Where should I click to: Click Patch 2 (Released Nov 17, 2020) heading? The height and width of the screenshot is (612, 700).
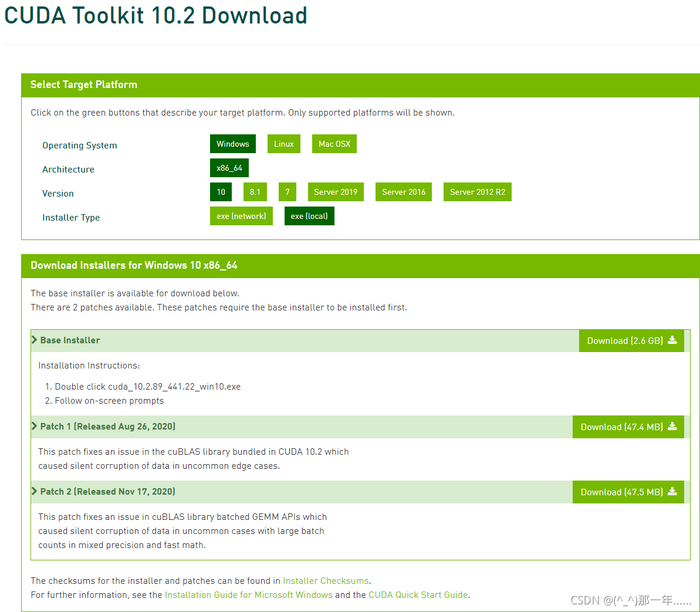click(x=107, y=492)
